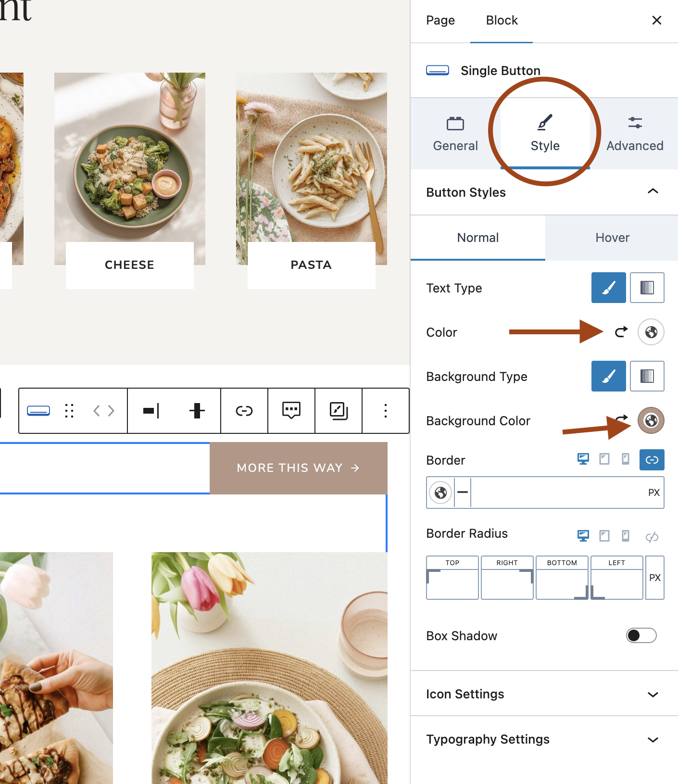Expand the Icon Settings section
This screenshot has height=784, width=678.
pyautogui.click(x=544, y=694)
